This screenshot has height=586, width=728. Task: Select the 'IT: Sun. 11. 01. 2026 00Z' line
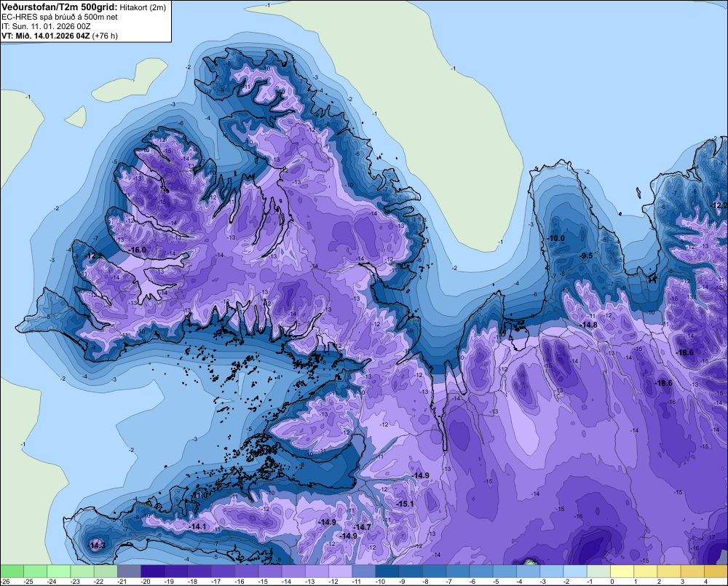[x=46, y=26]
